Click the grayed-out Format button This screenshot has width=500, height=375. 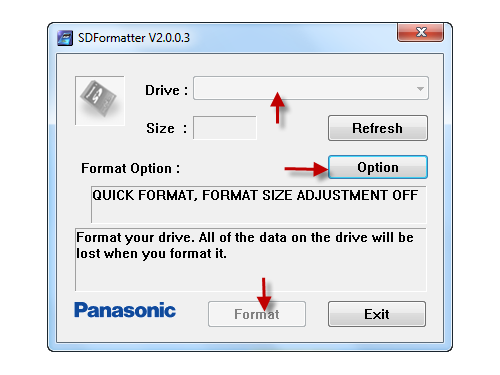(x=257, y=314)
